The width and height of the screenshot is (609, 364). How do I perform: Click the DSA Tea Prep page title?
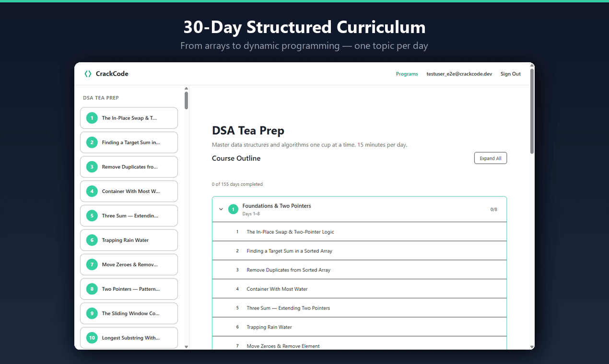point(248,131)
